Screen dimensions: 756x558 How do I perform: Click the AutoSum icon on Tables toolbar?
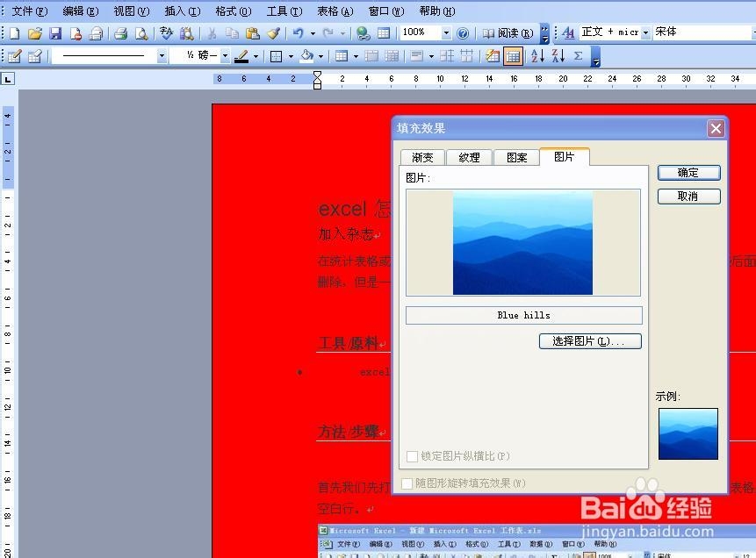[x=580, y=56]
